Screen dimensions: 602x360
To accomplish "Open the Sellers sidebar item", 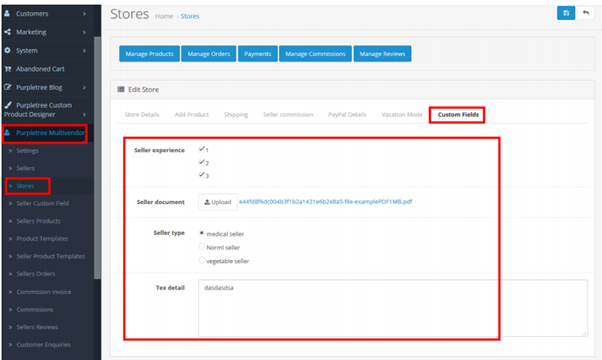I will (x=25, y=168).
